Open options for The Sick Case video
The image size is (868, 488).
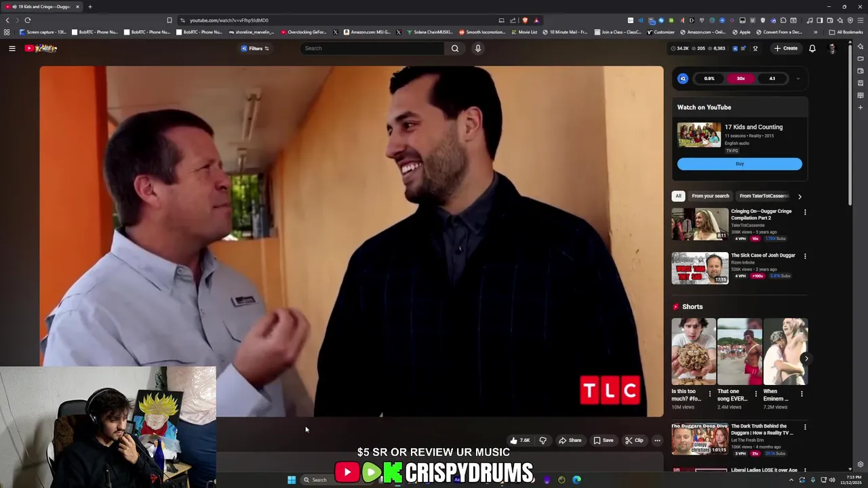[x=805, y=256]
